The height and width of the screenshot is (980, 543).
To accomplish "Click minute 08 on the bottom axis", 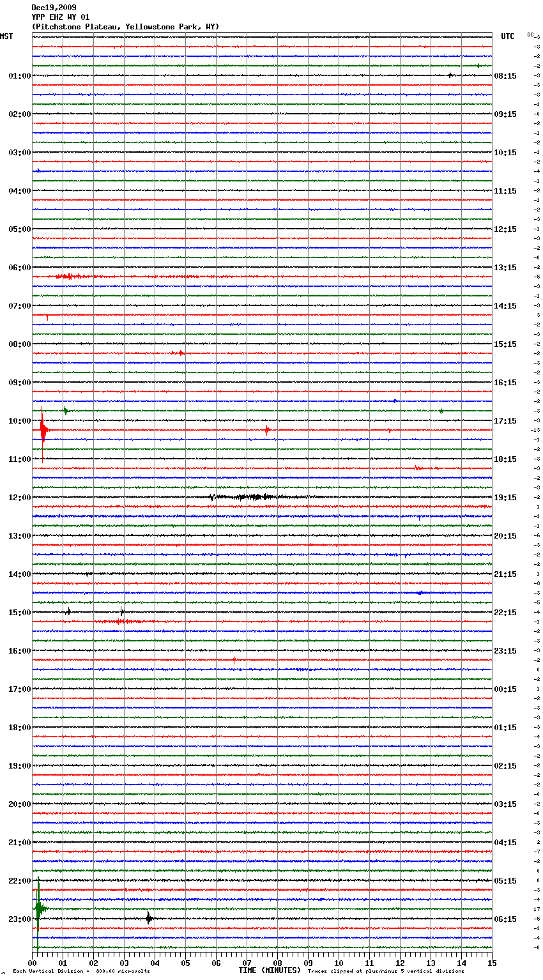I will coord(277,963).
